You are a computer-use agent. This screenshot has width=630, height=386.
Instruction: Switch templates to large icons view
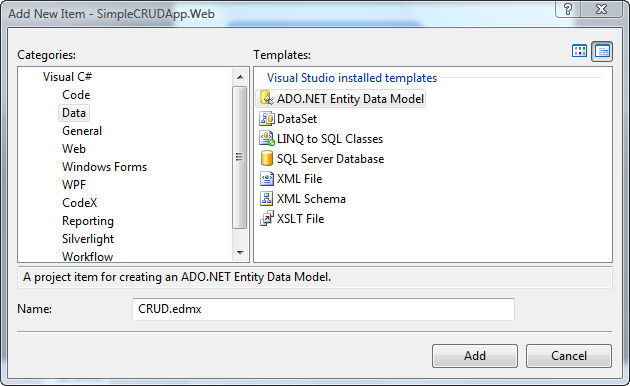pyautogui.click(x=579, y=51)
